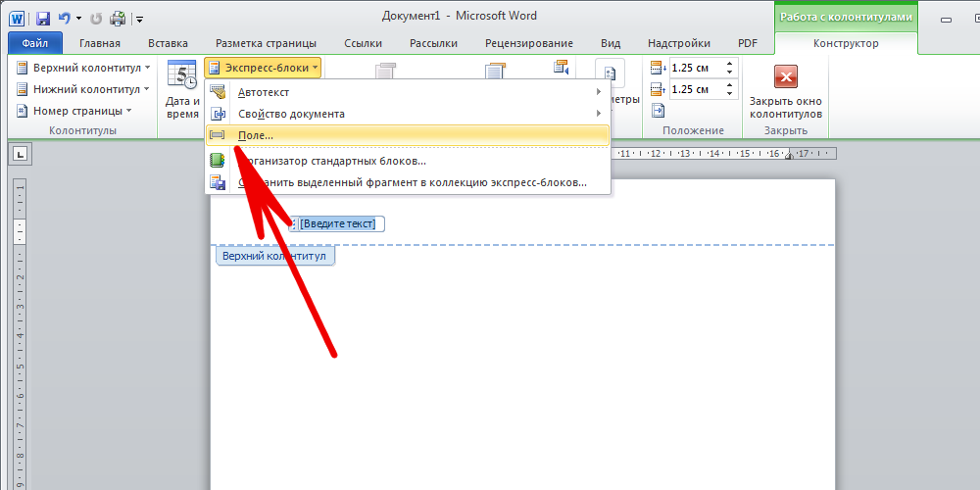Switch to the Вставка tab

(168, 43)
